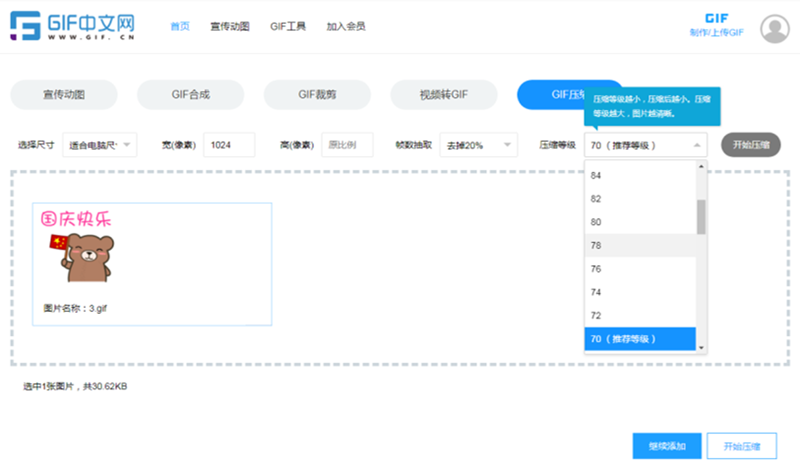Choose compression level 84

pyautogui.click(x=640, y=175)
